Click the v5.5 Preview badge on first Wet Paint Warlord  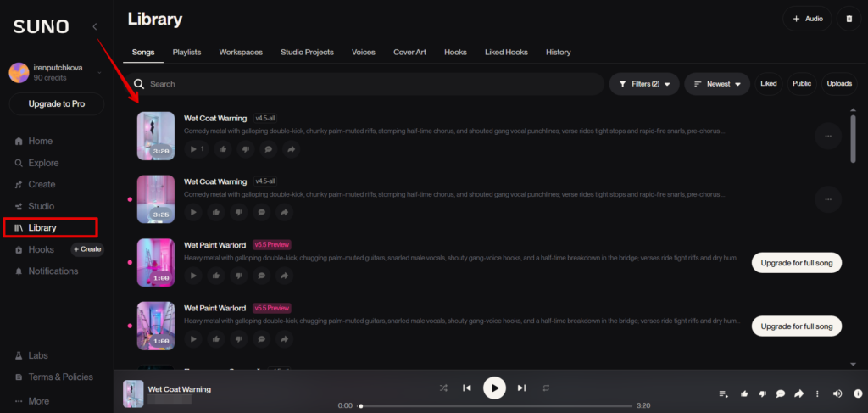272,245
